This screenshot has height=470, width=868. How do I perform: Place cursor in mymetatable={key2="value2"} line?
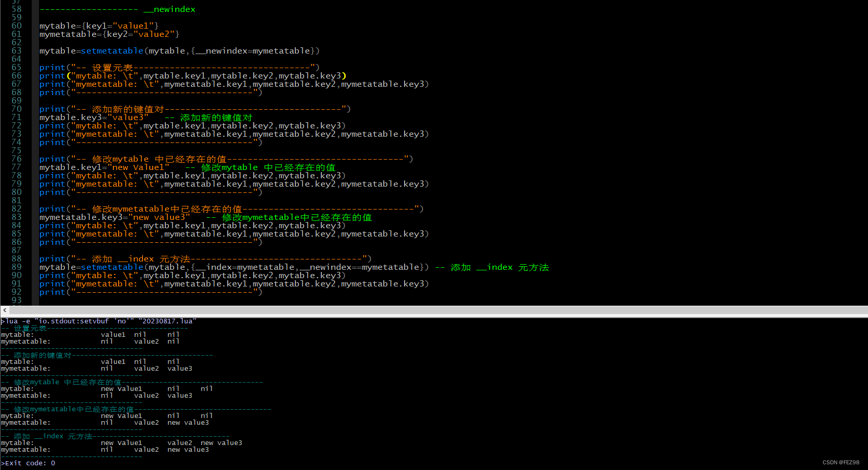tap(109, 34)
